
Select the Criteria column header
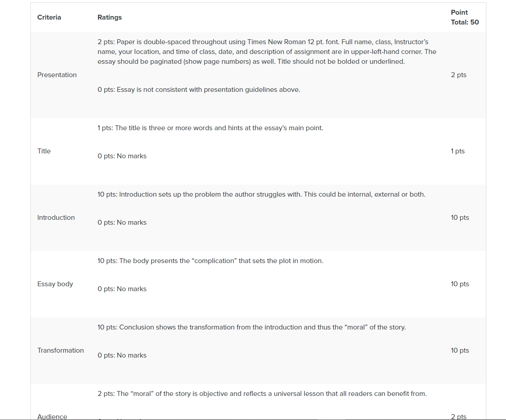coord(49,17)
